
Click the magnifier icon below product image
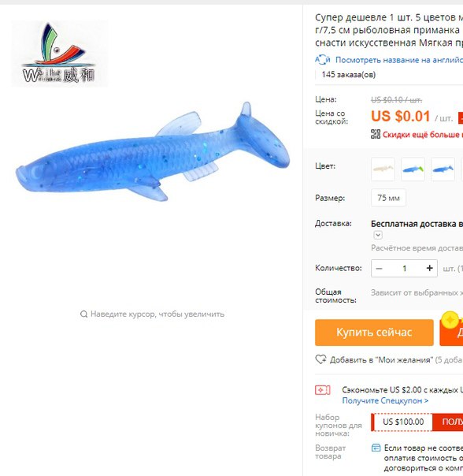(83, 314)
